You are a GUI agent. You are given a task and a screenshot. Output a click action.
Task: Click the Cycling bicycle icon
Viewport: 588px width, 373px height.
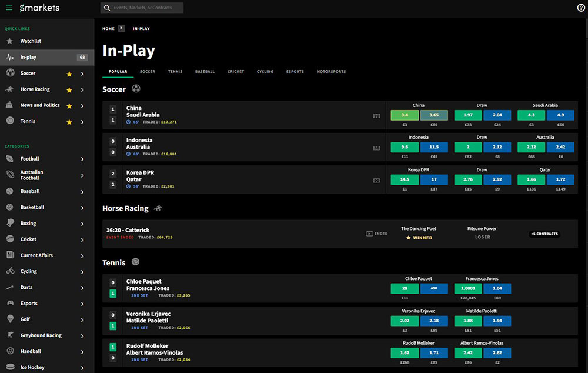10,271
